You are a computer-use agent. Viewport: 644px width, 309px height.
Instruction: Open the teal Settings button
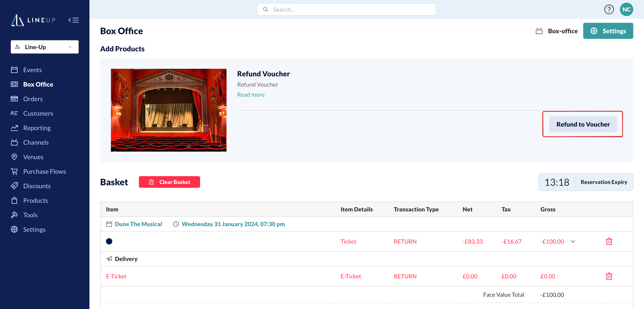pyautogui.click(x=608, y=31)
